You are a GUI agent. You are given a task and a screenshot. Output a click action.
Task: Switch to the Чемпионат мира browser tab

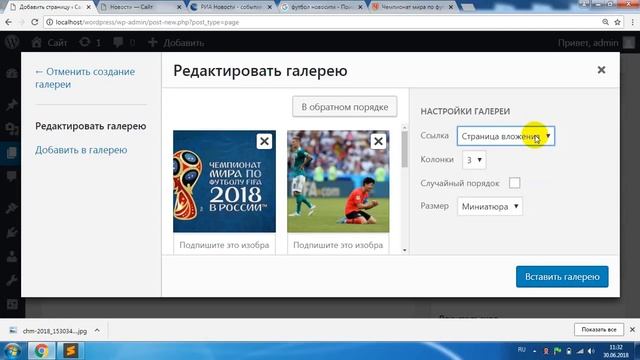412,7
